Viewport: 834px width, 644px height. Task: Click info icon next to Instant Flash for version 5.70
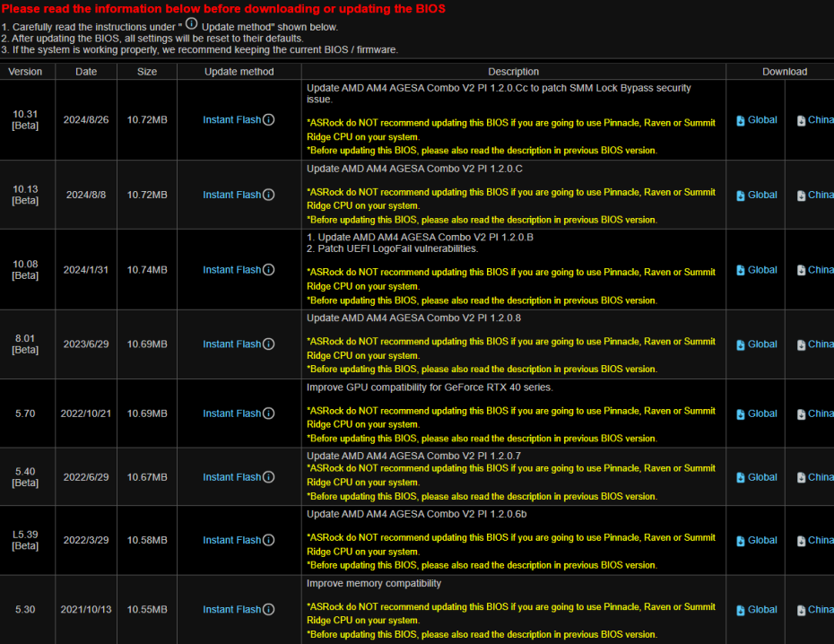[269, 413]
